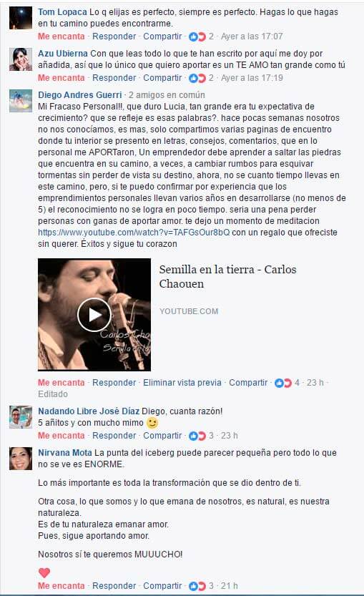Image resolution: width=364 pixels, height=596 pixels.
Task: Open Tom Lopaca's profile picture
Action: [21, 18]
